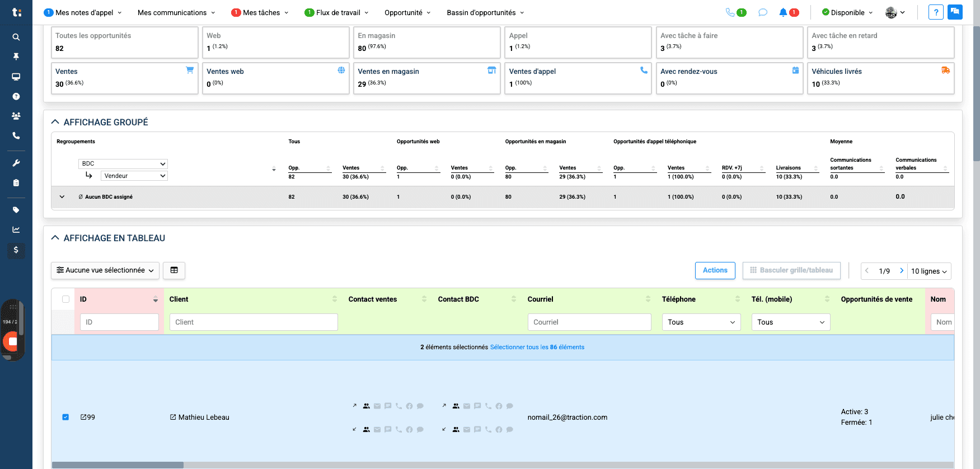Open the Vendeur sub-grouping dropdown

(134, 176)
